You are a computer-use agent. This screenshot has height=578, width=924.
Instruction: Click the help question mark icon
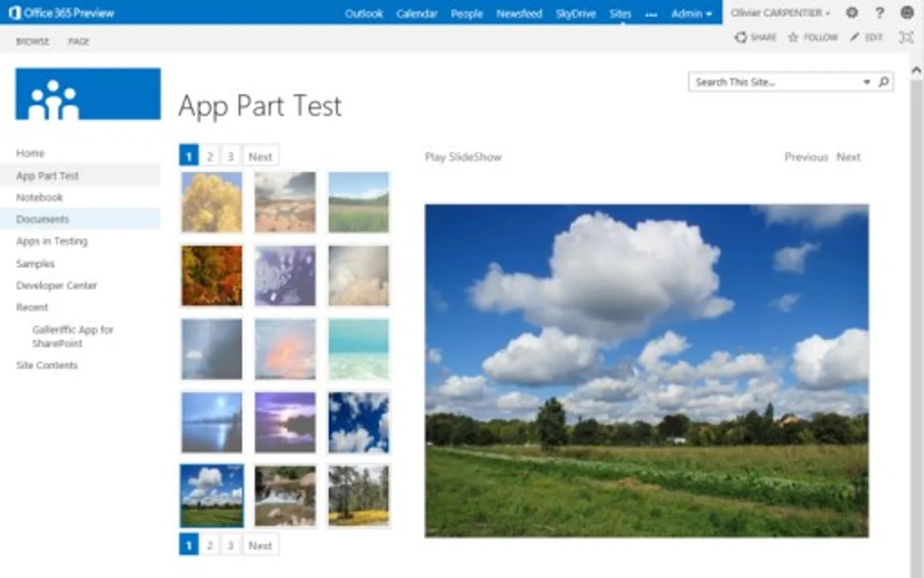[x=879, y=13]
